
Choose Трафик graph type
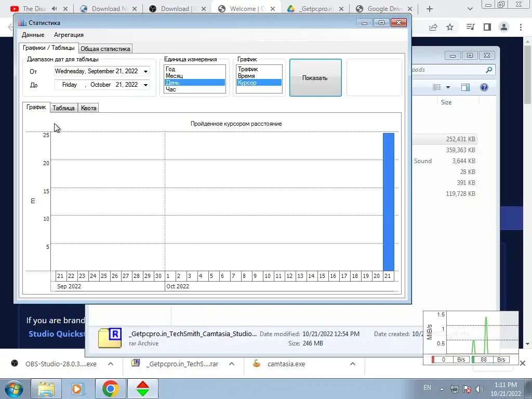(259, 69)
